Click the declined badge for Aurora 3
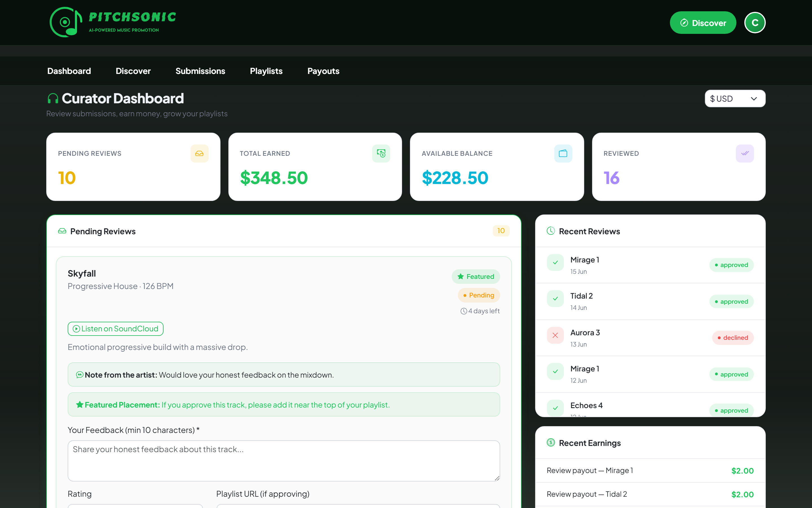The image size is (812, 508). tap(733, 338)
